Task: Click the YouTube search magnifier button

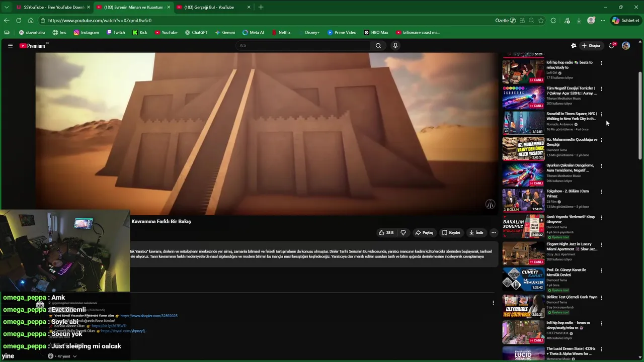Action: (x=378, y=46)
